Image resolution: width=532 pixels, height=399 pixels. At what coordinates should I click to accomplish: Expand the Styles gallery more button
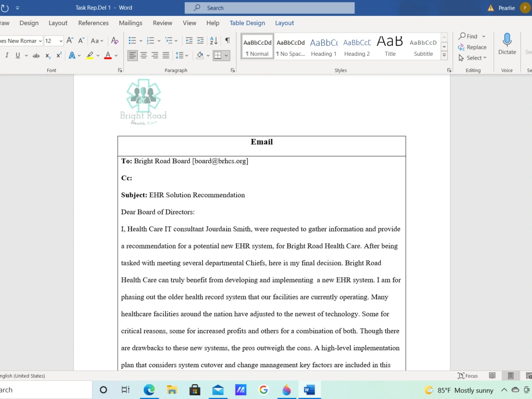tap(444, 55)
